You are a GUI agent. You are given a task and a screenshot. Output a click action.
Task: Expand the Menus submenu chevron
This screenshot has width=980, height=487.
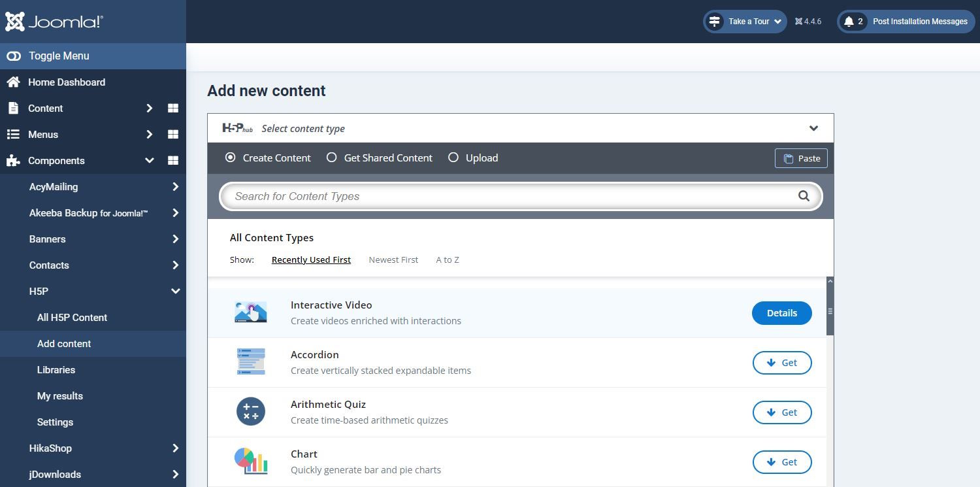click(x=149, y=135)
